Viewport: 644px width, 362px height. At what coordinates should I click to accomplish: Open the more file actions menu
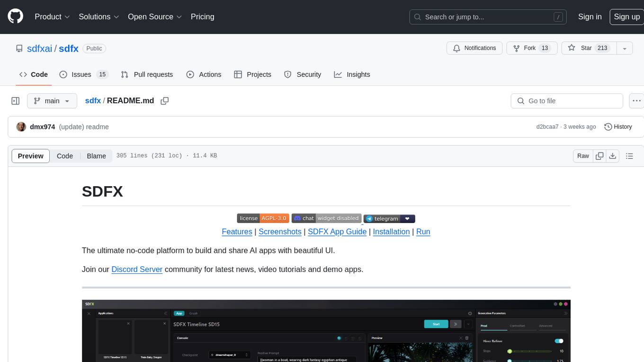click(637, 101)
